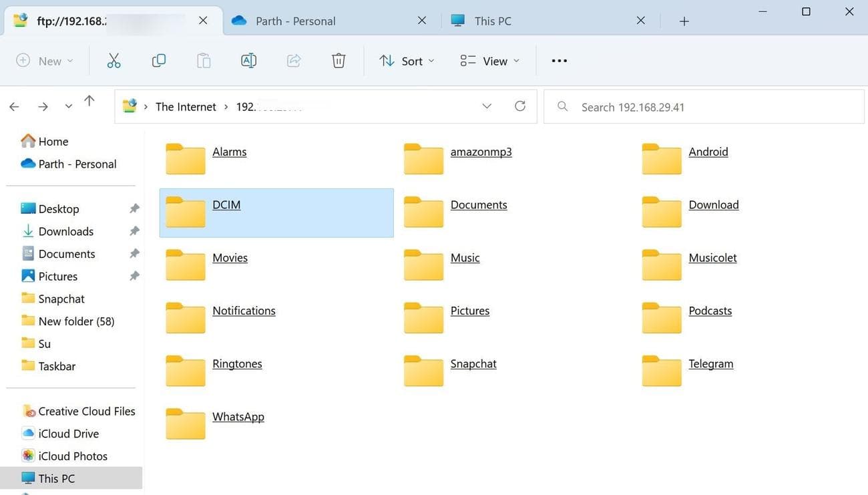This screenshot has height=495, width=868.
Task: Open the Download folder
Action: tap(713, 204)
